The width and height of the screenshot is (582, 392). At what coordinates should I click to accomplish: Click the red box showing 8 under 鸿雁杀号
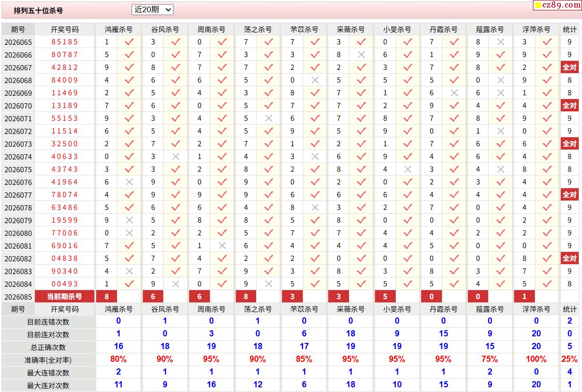[x=107, y=297]
